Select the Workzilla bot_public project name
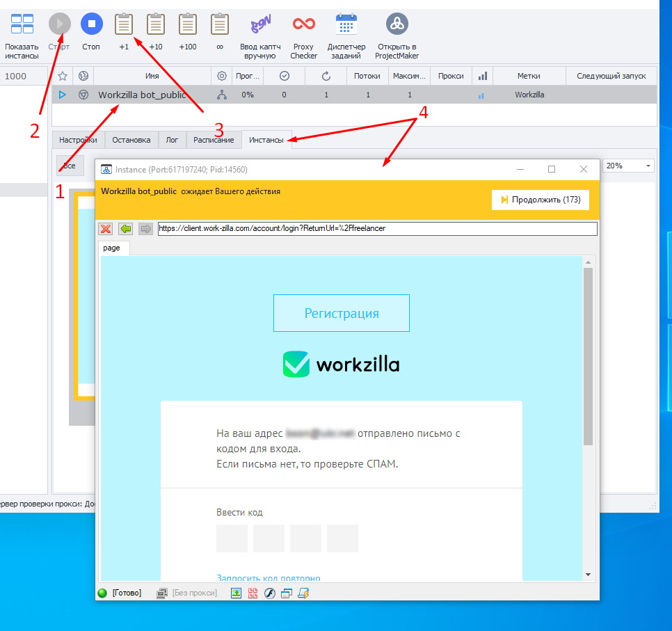 (142, 95)
